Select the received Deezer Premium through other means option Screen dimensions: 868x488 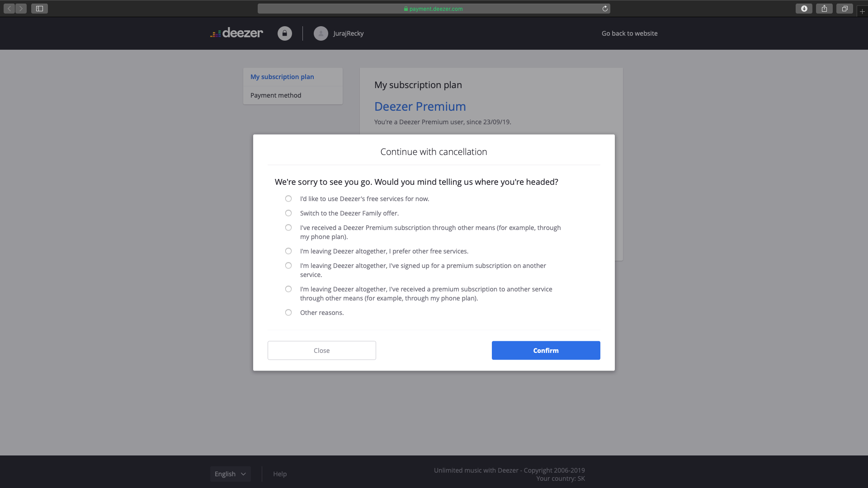(x=288, y=228)
